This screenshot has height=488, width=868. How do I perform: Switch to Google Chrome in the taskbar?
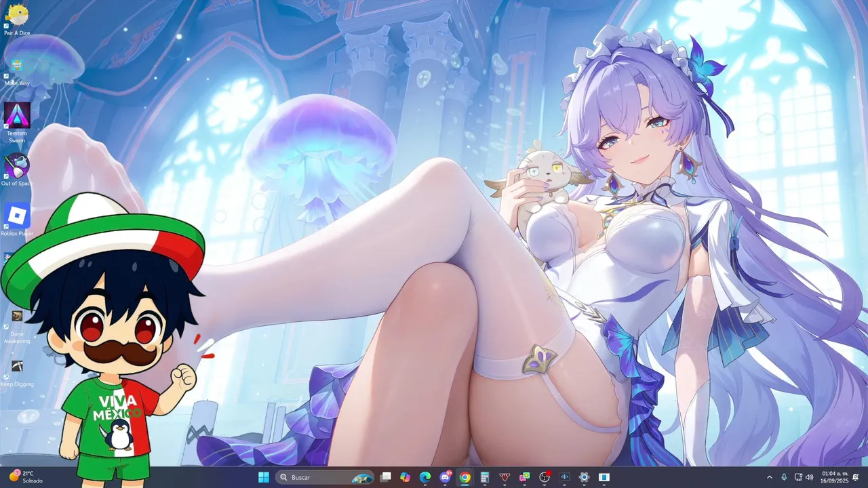(465, 477)
